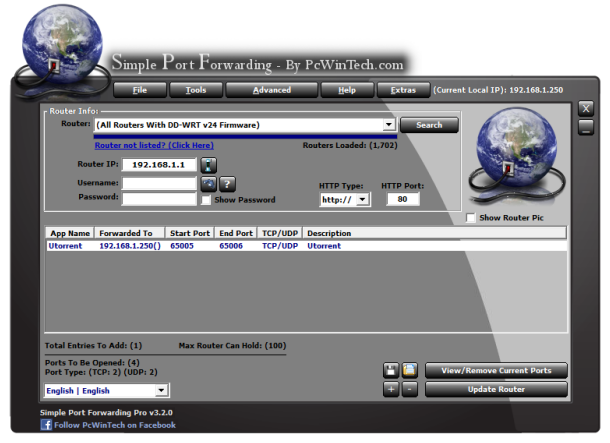The width and height of the screenshot is (610, 443).
Task: Click the HTTP Port input field
Action: [403, 199]
